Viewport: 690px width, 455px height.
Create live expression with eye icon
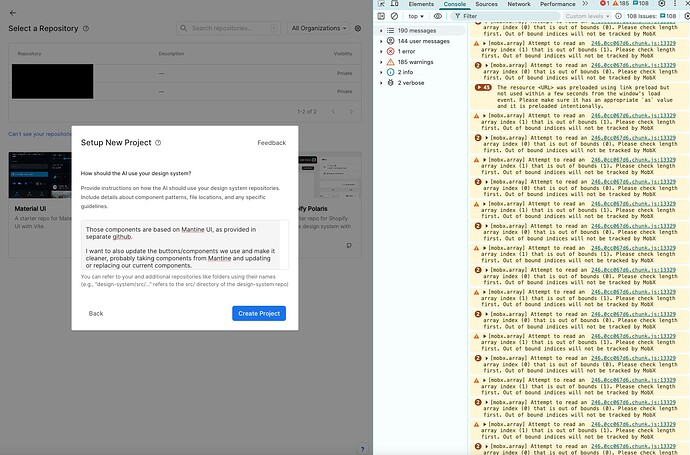click(437, 16)
